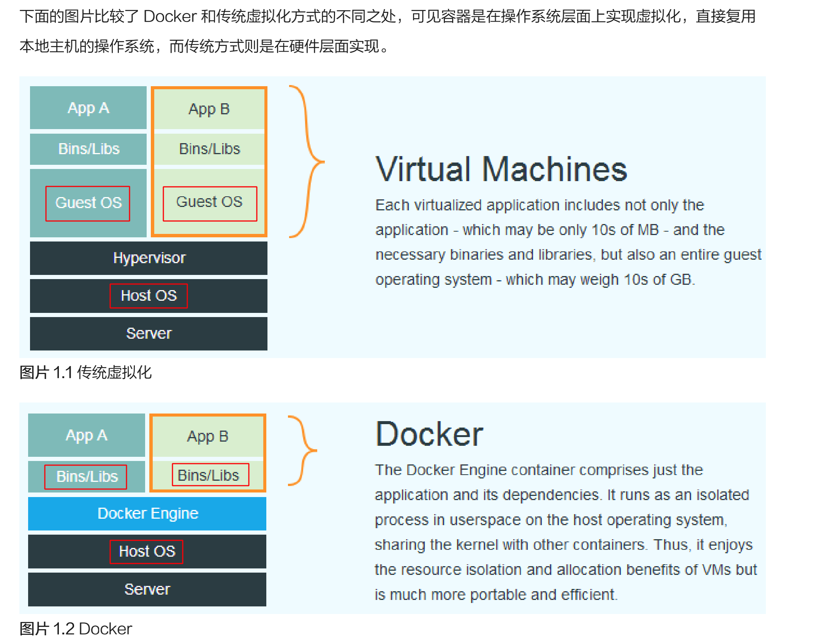Viewport: 813px width, 644px height.
Task: Click "Host OS" below the Hypervisor layer
Action: pyautogui.click(x=149, y=296)
